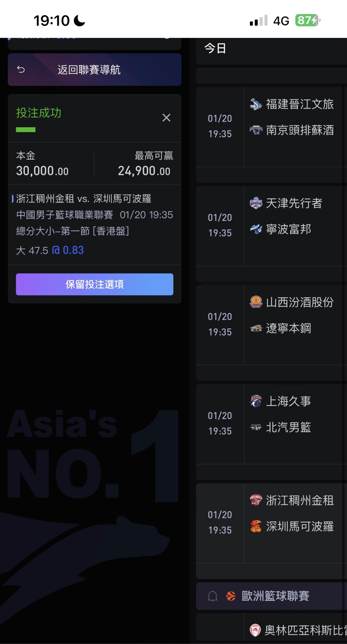Tap the bell icon beside 歐洲籃球聯賽

[212, 596]
